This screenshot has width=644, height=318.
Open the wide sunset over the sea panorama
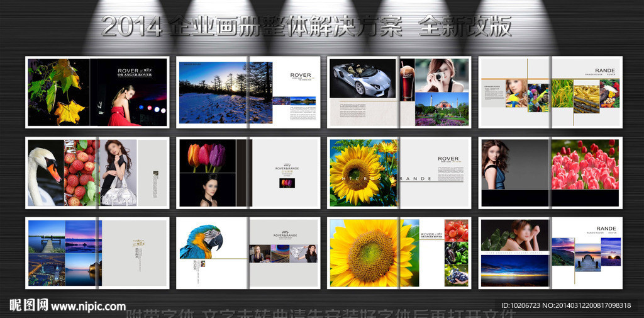514,271
